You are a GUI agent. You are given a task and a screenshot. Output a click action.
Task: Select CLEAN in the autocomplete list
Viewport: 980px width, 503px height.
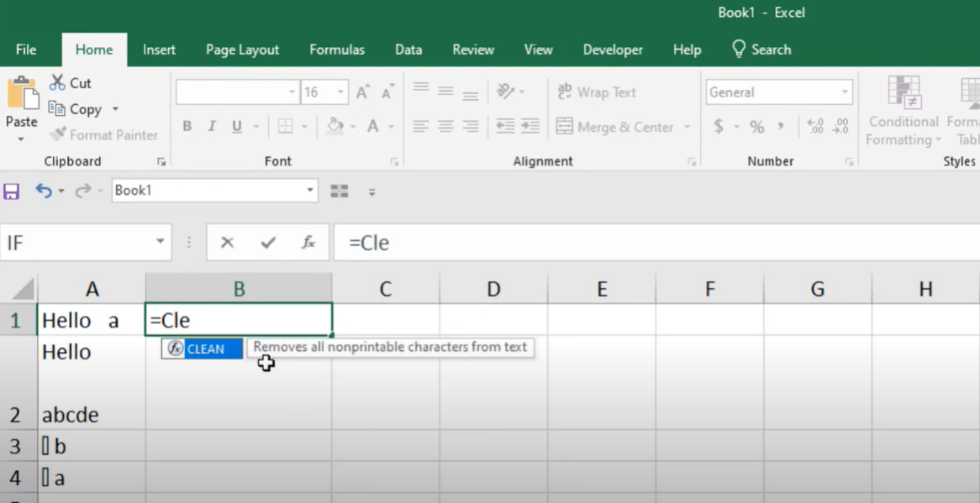coord(202,348)
